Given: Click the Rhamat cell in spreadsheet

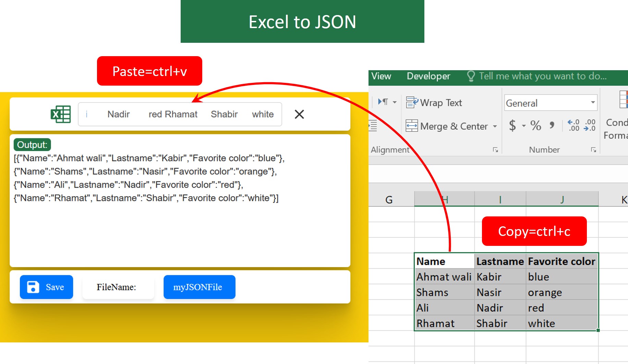Looking at the screenshot, I should pyautogui.click(x=445, y=323).
